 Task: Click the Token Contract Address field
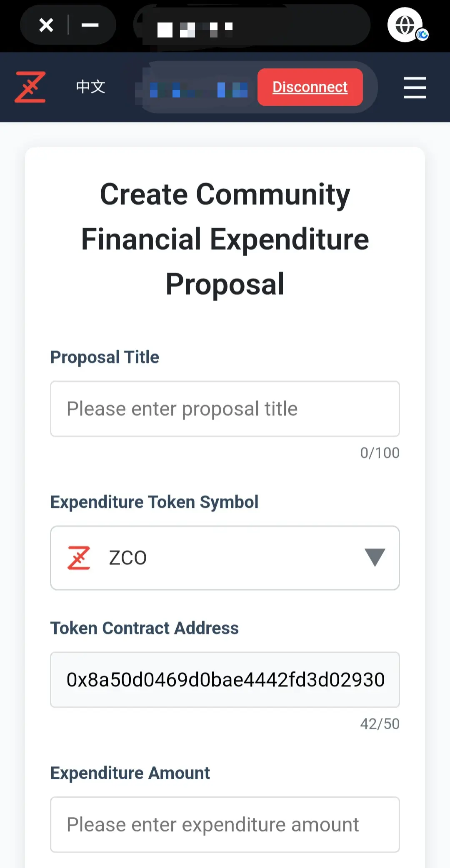click(225, 679)
